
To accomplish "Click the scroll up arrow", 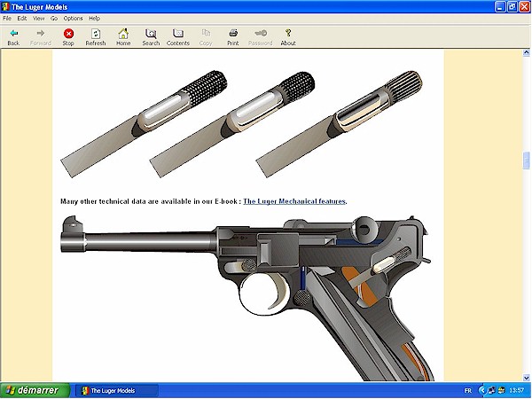I will 526,52.
